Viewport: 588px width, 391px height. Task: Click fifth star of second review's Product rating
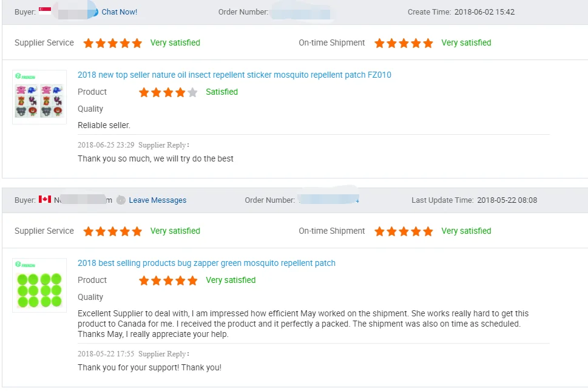(192, 280)
